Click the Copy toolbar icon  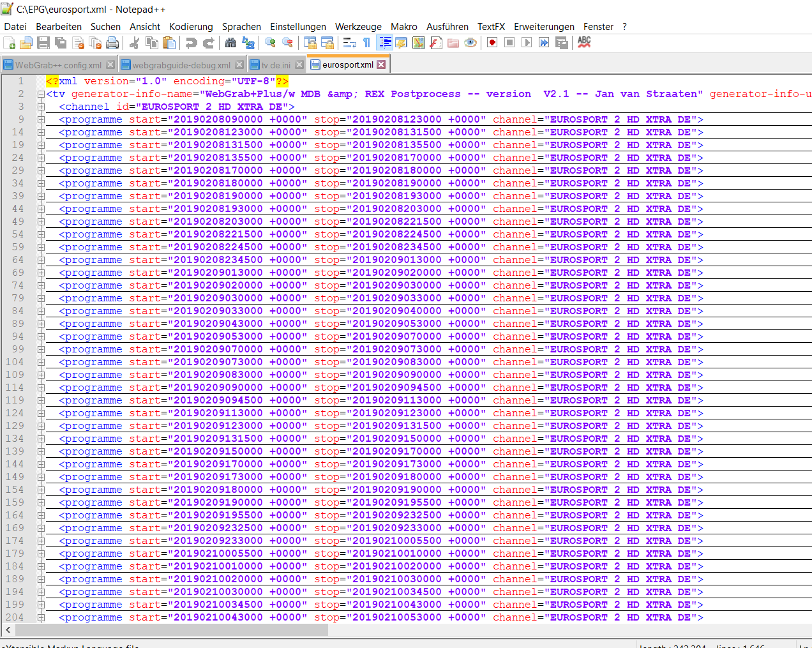click(152, 43)
